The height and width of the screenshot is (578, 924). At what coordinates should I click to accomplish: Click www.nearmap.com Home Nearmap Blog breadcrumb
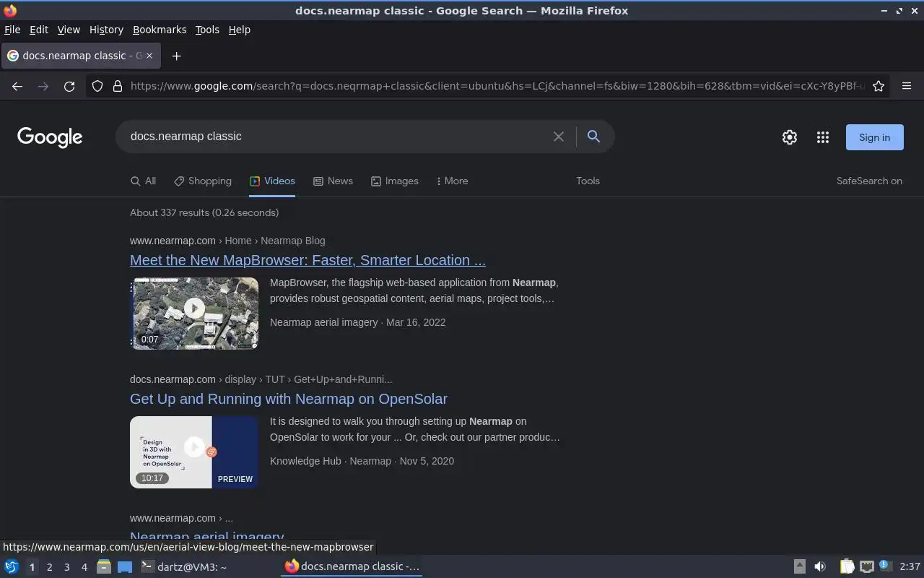[x=227, y=241]
